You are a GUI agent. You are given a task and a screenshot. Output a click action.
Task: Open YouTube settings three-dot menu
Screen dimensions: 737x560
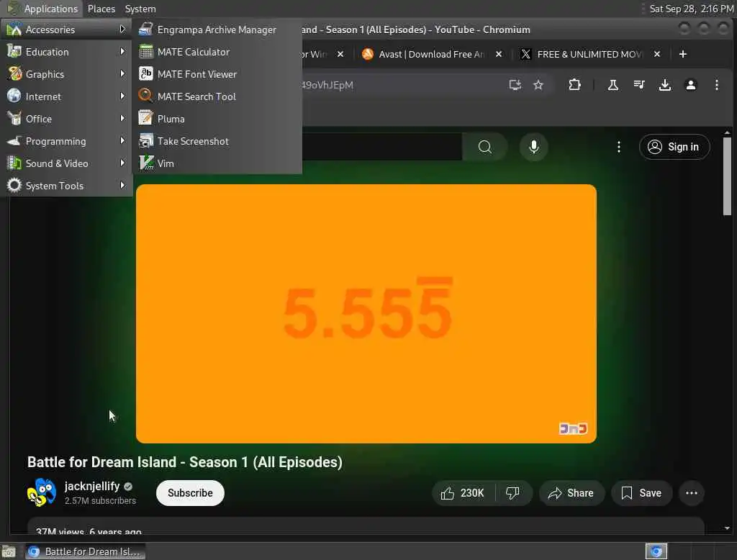618,147
